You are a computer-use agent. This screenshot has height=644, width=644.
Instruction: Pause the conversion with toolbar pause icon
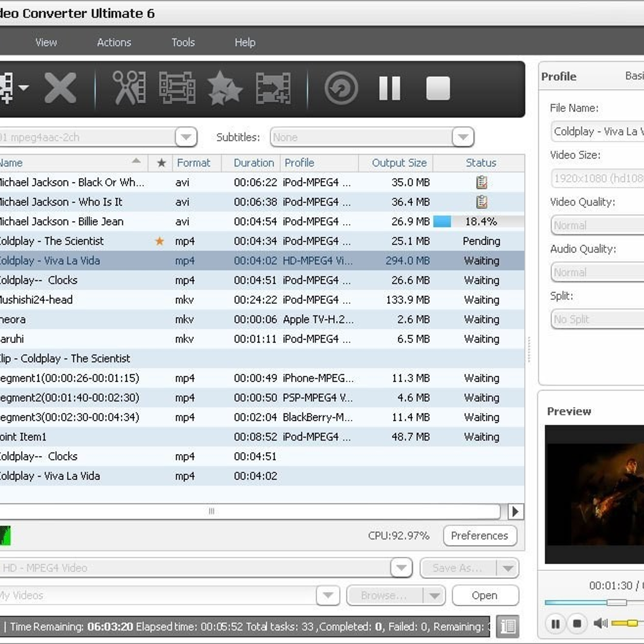pos(390,88)
